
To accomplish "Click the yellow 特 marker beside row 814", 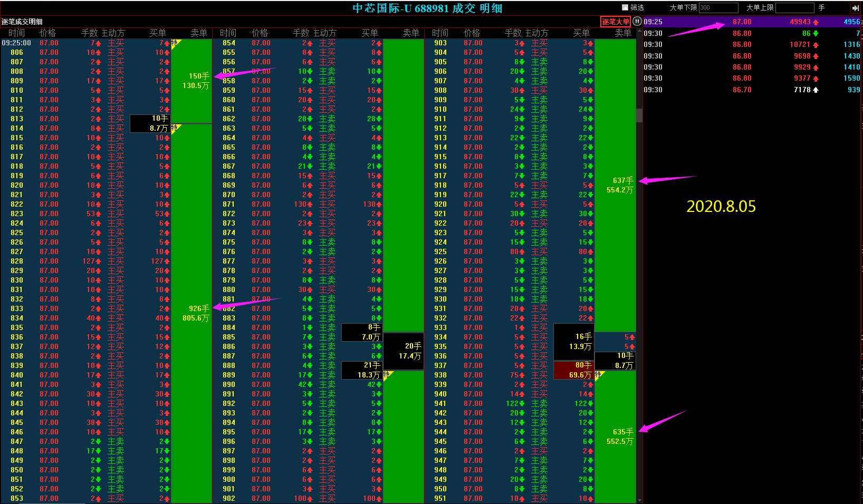I will tap(176, 129).
